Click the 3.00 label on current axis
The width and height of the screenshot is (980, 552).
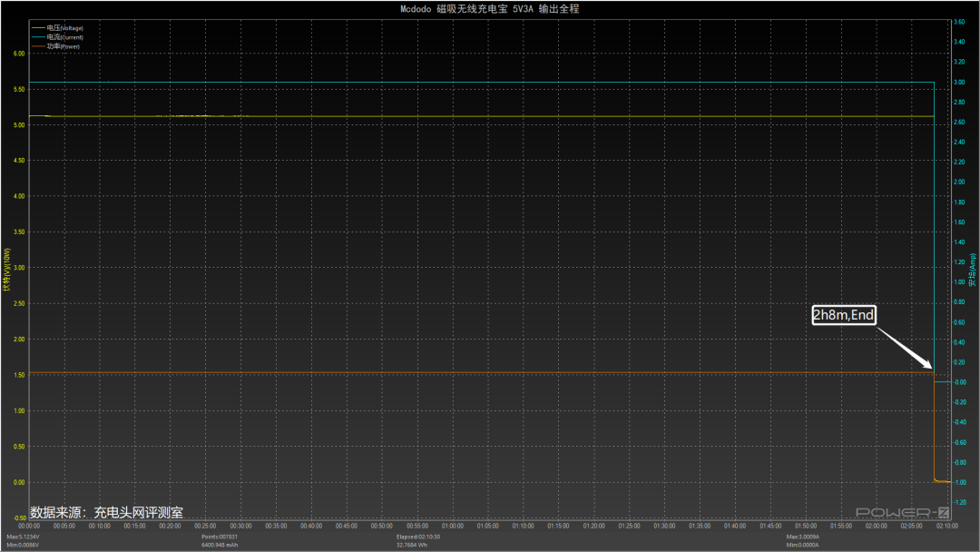pos(959,82)
